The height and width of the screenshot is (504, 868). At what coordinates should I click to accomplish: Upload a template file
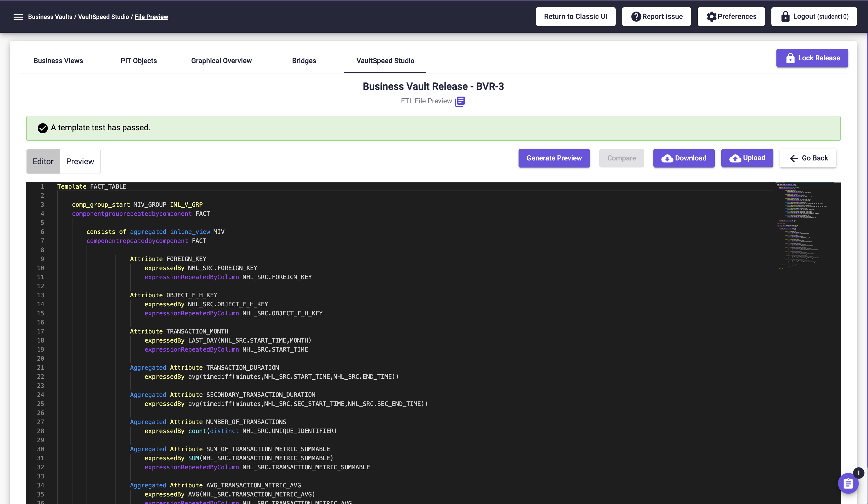coord(747,158)
